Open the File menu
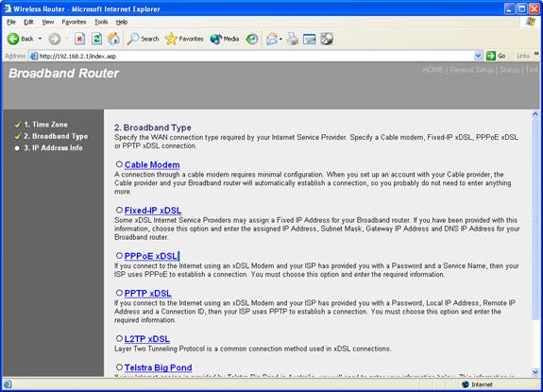Image resolution: width=543 pixels, height=392 pixels. point(11,22)
